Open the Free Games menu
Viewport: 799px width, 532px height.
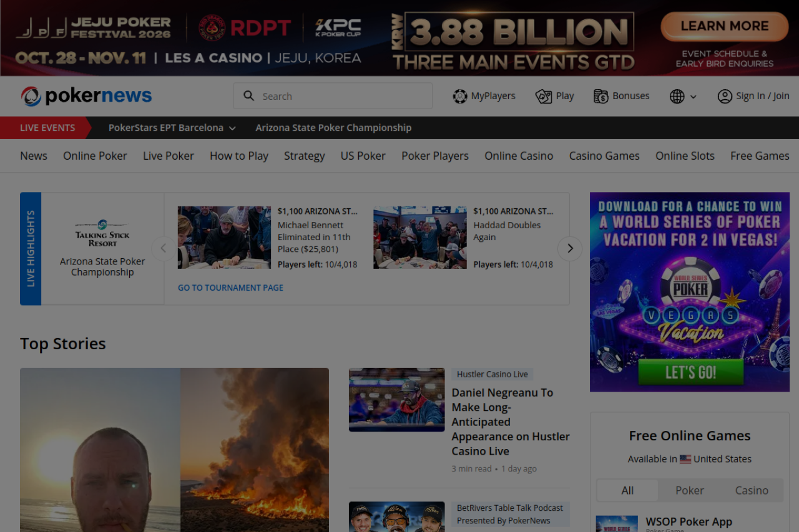coord(760,156)
